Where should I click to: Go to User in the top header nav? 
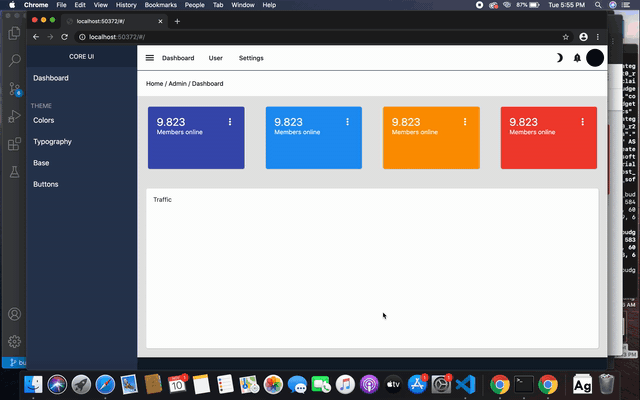[x=216, y=58]
